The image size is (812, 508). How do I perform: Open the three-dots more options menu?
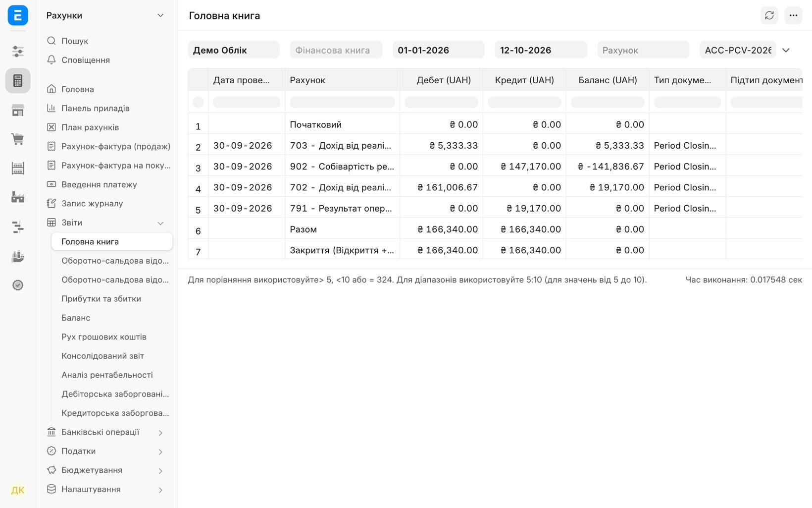pyautogui.click(x=793, y=15)
